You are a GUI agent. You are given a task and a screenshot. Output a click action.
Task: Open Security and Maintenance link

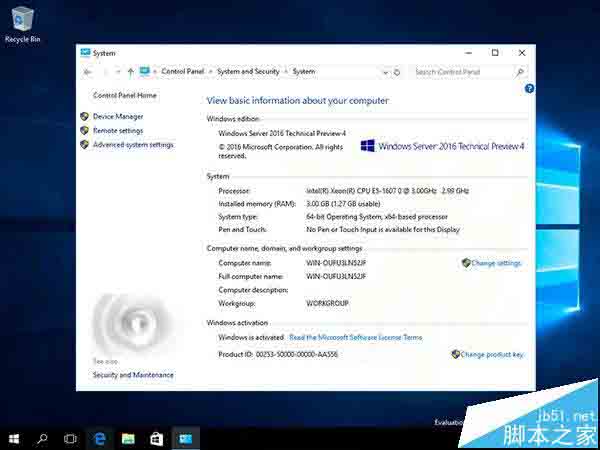(133, 375)
